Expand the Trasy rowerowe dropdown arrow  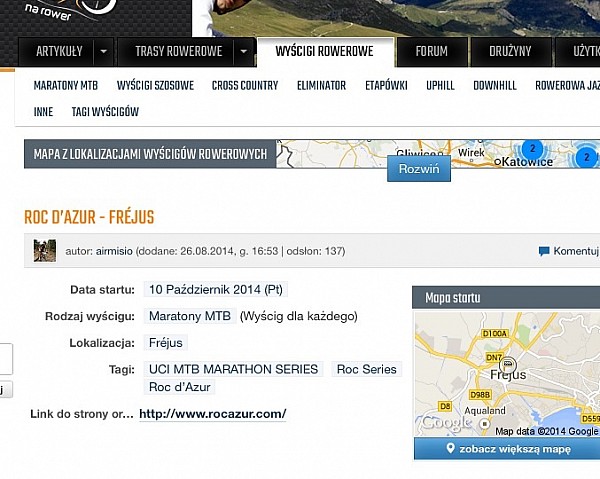[x=242, y=51]
